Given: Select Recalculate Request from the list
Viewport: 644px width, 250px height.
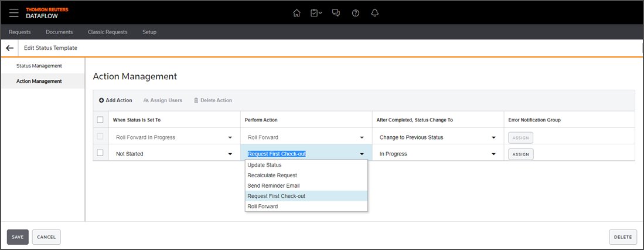Looking at the screenshot, I should (306, 175).
